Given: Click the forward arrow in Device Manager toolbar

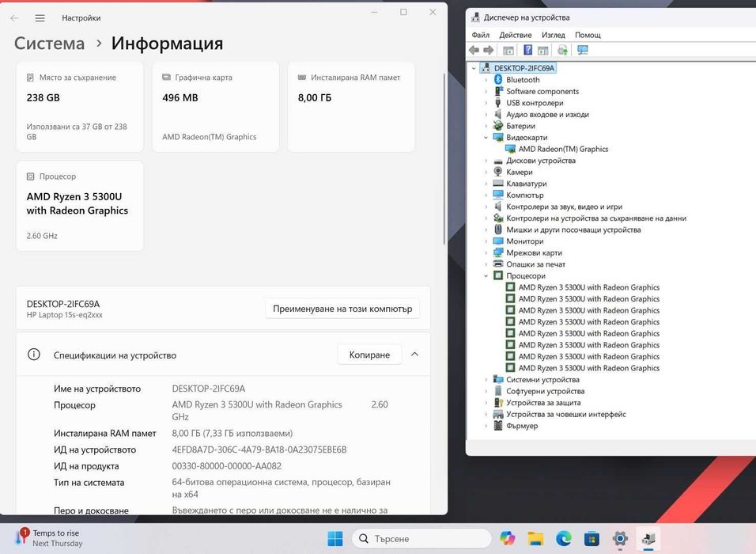Looking at the screenshot, I should point(489,50).
